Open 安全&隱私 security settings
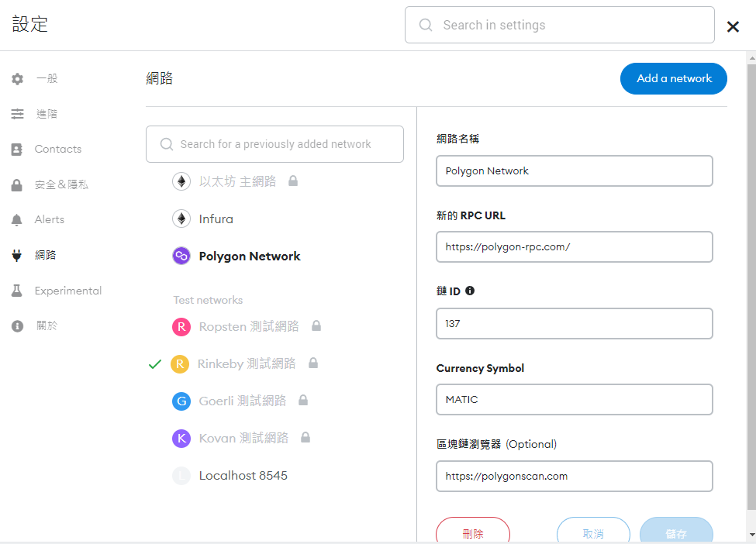Image resolution: width=756 pixels, height=544 pixels. pyautogui.click(x=60, y=185)
